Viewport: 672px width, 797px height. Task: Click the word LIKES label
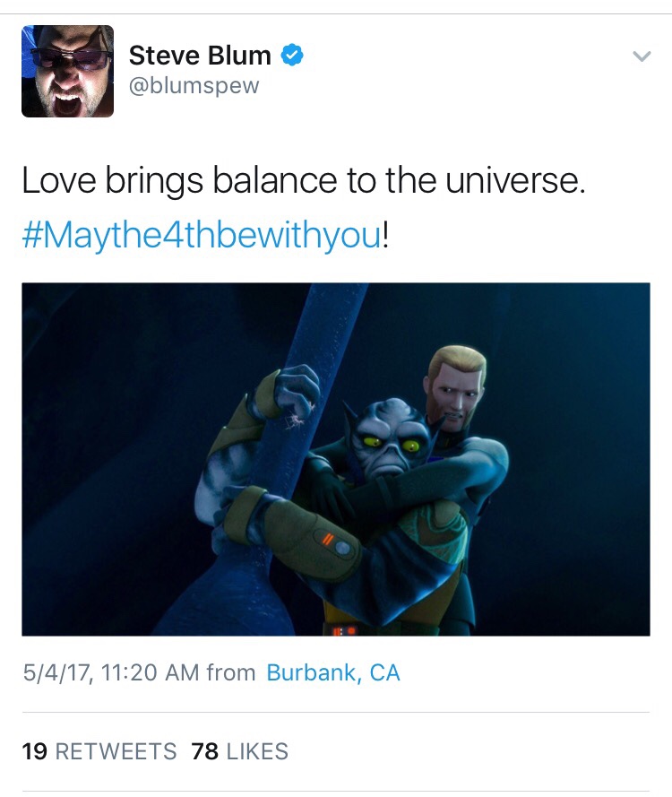257,751
